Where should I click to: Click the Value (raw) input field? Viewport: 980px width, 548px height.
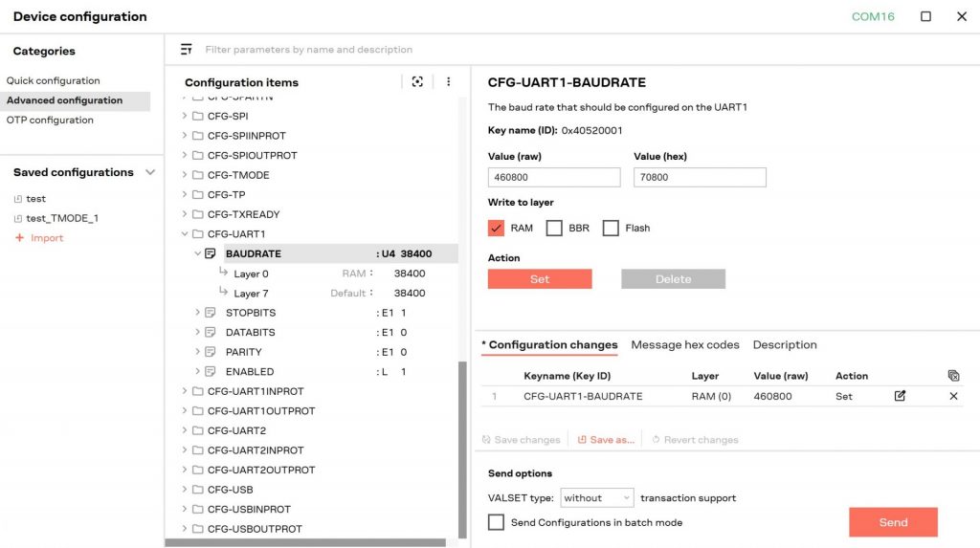553,177
